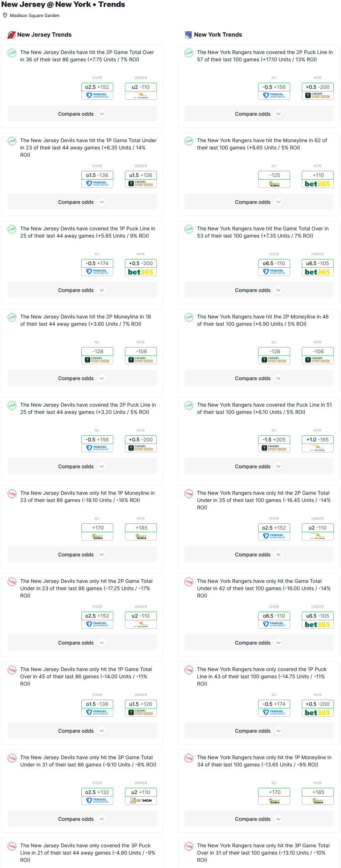Expand Compare odds for Devils 3P Game Total Under

[x=82, y=819]
